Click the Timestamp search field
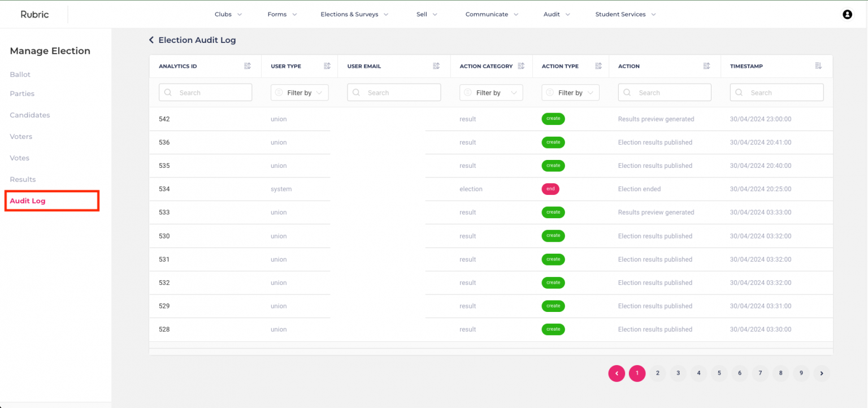The width and height of the screenshot is (868, 408). tap(776, 93)
